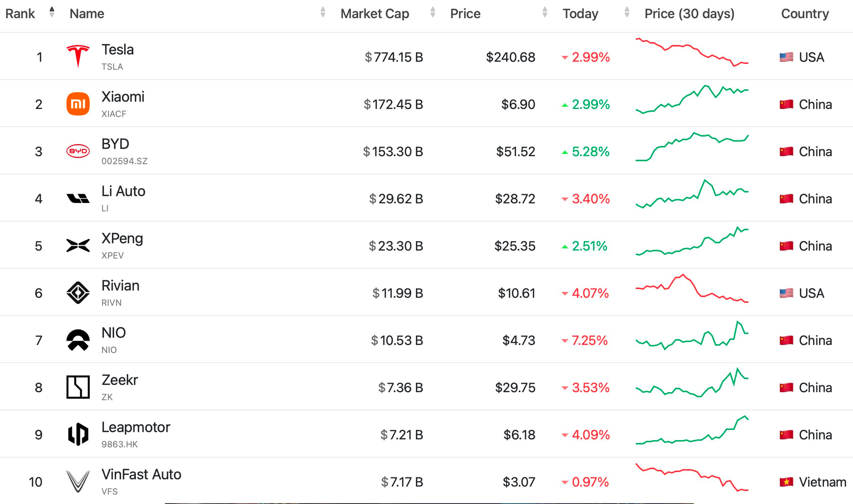This screenshot has width=853, height=504.
Task: Sort table by Rank arrows
Action: pos(52,12)
